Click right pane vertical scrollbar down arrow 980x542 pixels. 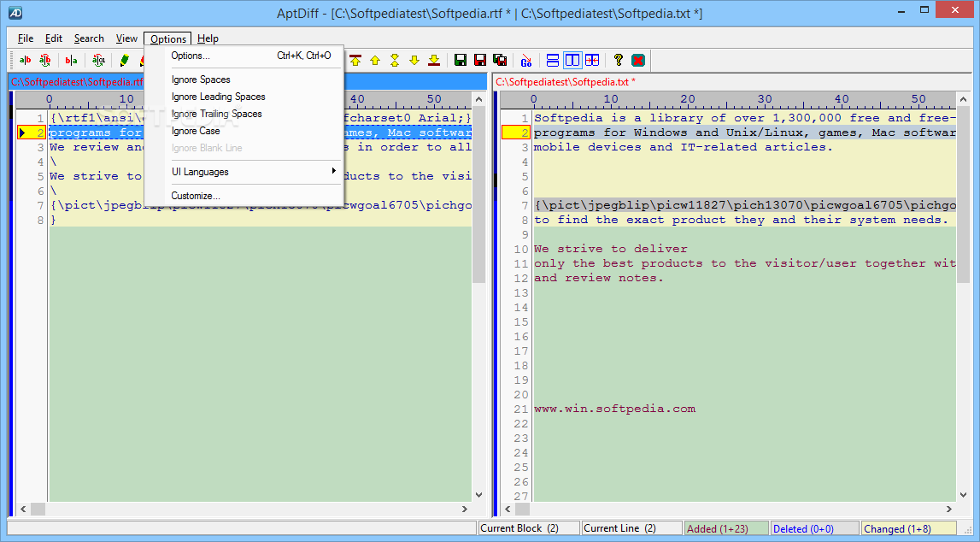click(963, 494)
